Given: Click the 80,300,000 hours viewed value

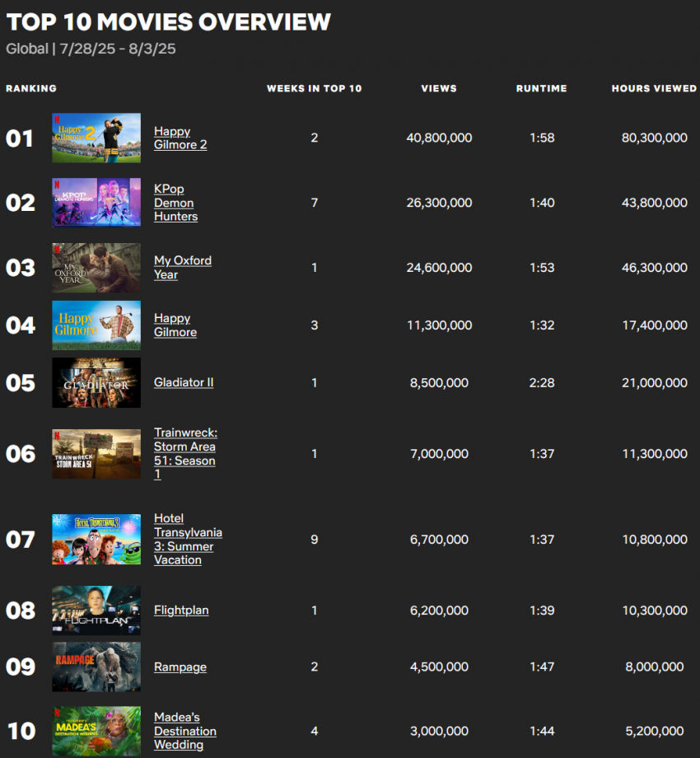Looking at the screenshot, I should [655, 138].
